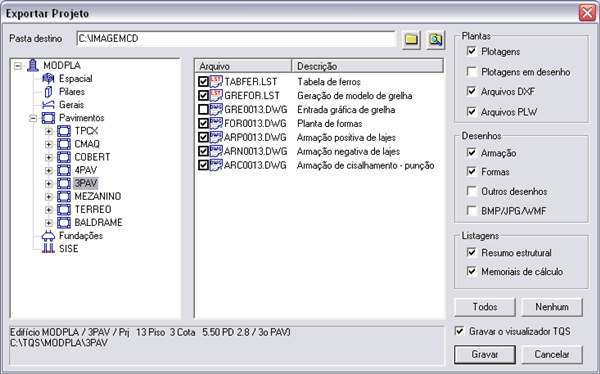
Task: Toggle the Armação drawings checkbox
Action: 472,153
